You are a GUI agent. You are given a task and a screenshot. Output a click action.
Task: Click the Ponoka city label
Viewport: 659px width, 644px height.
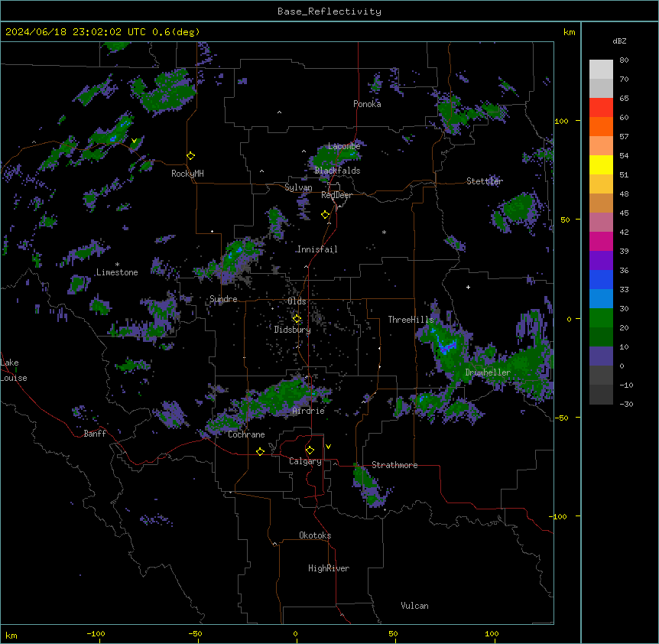click(x=367, y=104)
